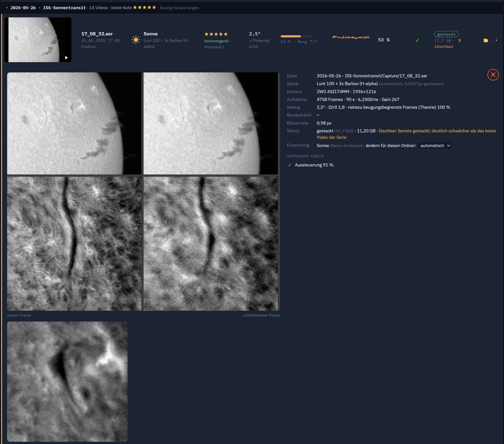Click the 'hervorragend' quality label
504x444 pixels.
(x=216, y=41)
